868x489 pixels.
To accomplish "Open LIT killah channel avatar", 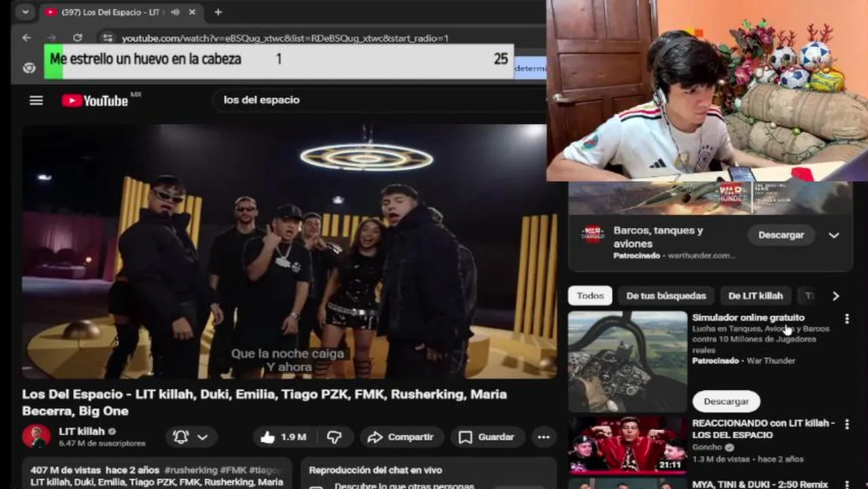I will pyautogui.click(x=36, y=437).
